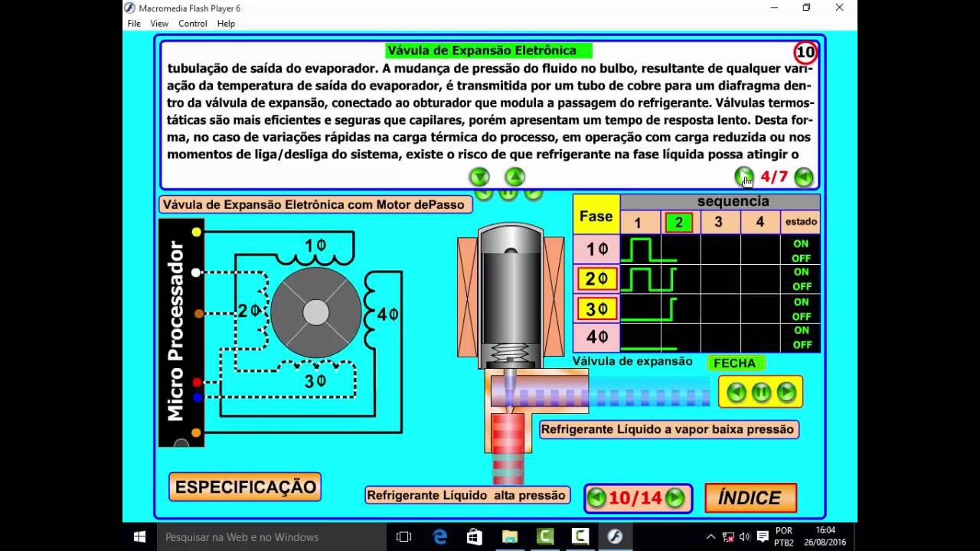The width and height of the screenshot is (980, 551).
Task: Click the POR PTB2 language indicator
Action: [784, 536]
